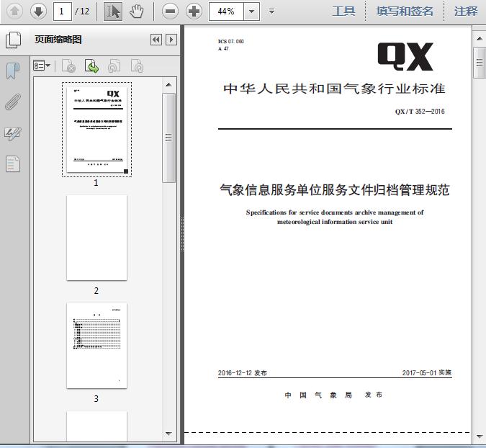Click the thumbnail panel scrollbar handle
486x448 pixels.
coord(168,138)
